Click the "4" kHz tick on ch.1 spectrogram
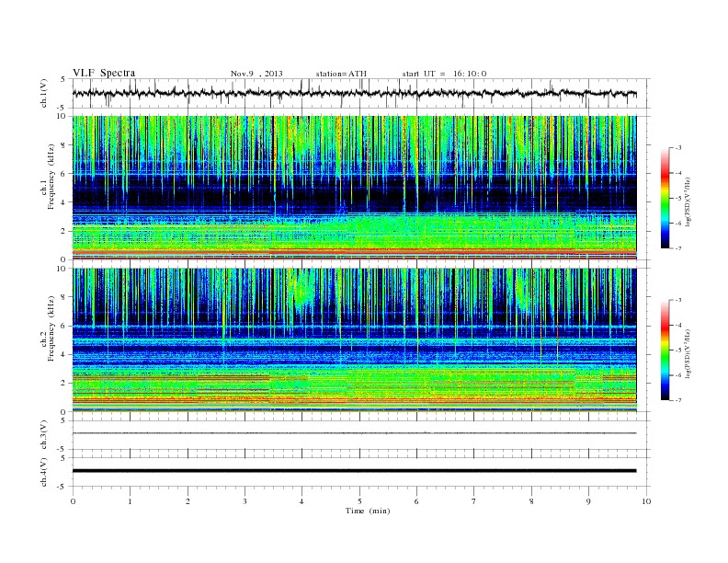The height and width of the screenshot is (563, 728). click(x=63, y=202)
